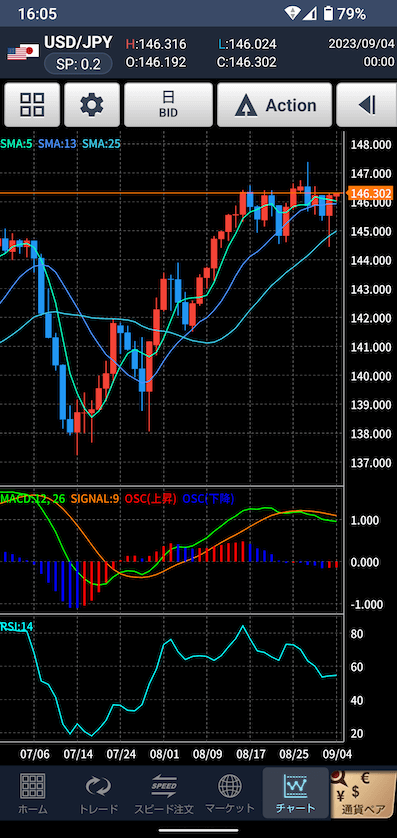Tap the battery status icon
The image size is (397, 838).
tap(328, 13)
